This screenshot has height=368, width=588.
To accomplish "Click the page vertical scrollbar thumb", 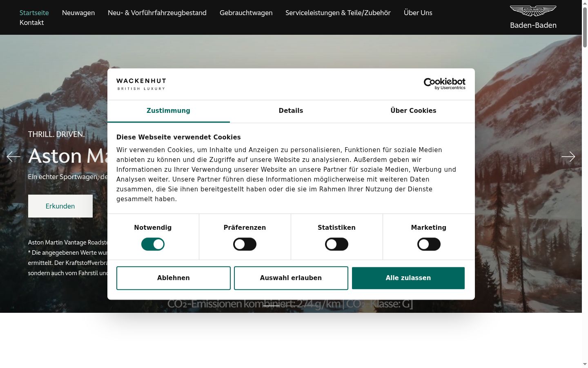I will (x=585, y=27).
